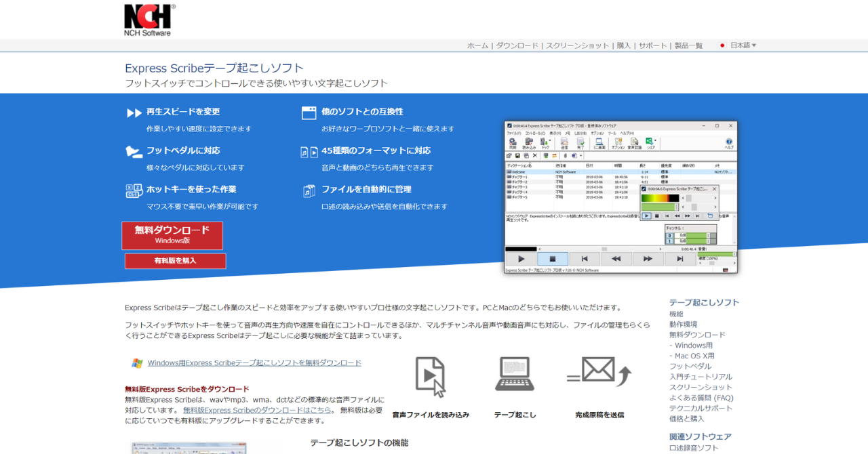868x454 pixels.
Task: Go to the スクリーンショット navigation item
Action: 577,45
